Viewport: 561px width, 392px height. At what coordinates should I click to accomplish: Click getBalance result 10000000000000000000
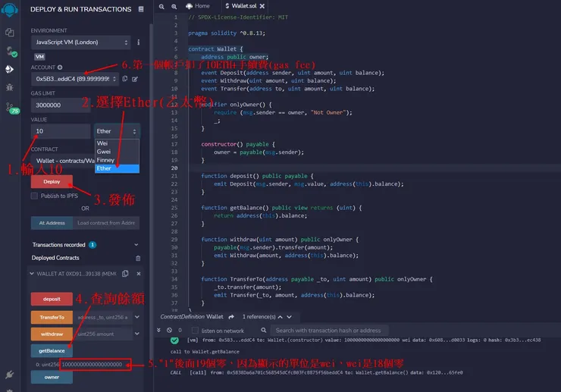[92, 365]
